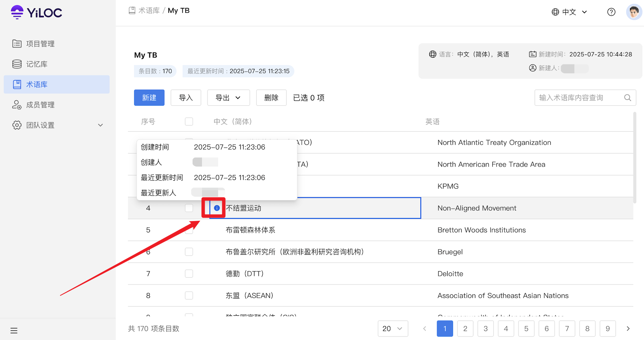
Task: Click the Bruegel cell
Action: tap(450, 252)
